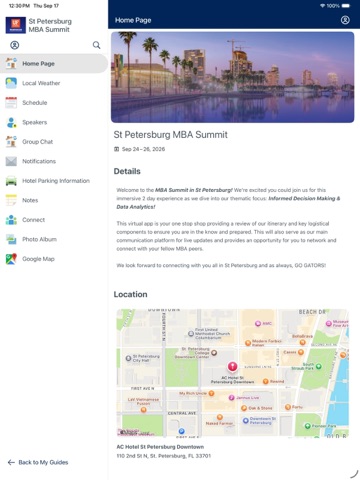Tap the account icon in top bar

tap(345, 20)
